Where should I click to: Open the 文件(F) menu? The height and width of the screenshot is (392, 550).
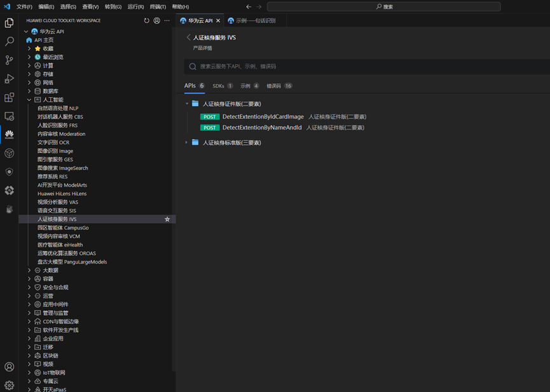tap(25, 6)
